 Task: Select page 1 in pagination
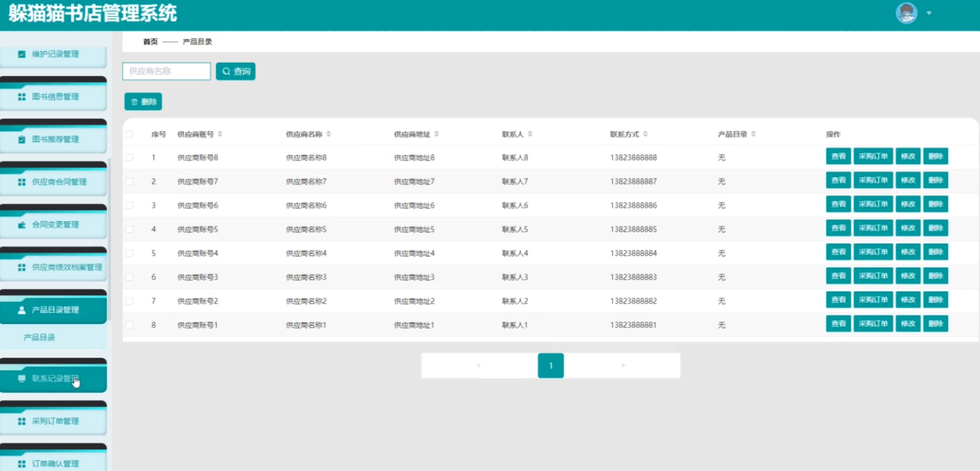tap(551, 365)
